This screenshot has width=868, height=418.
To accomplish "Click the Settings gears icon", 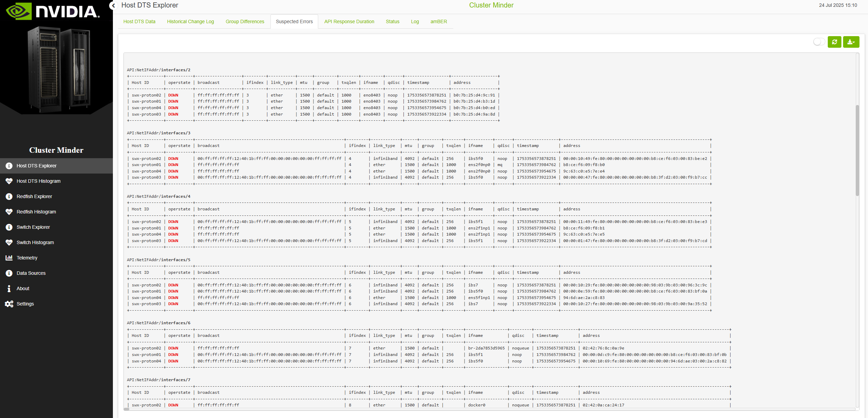I will coord(9,304).
